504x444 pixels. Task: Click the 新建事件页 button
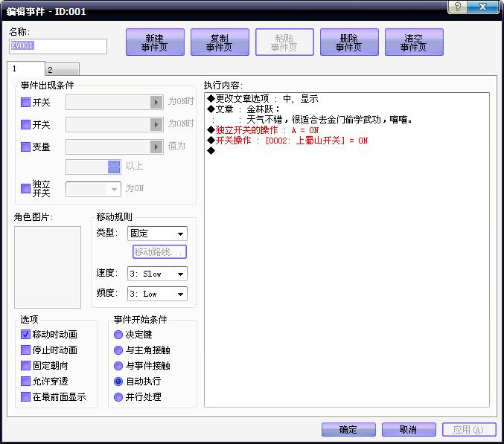pyautogui.click(x=155, y=42)
